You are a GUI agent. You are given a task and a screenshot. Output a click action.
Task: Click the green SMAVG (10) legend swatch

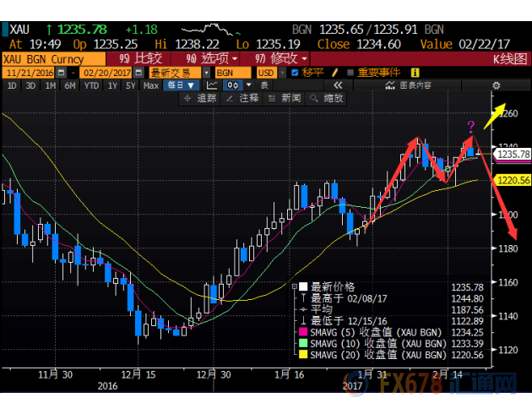(303, 343)
